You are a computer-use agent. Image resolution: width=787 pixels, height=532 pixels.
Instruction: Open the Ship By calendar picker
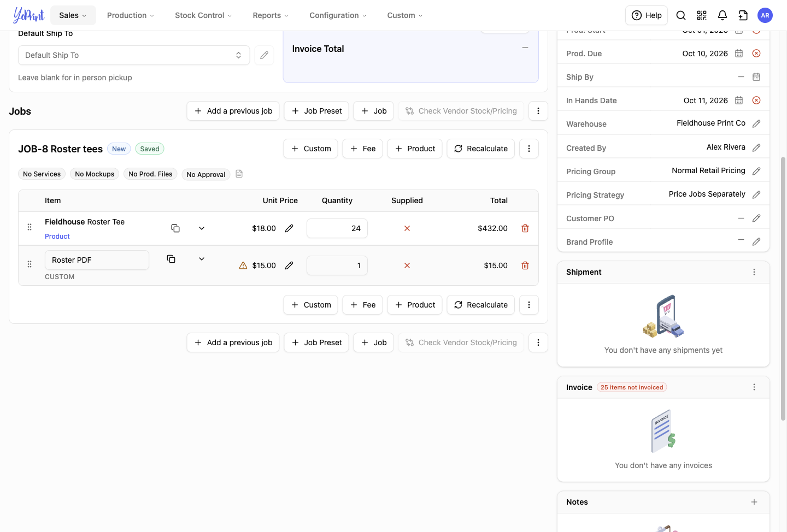click(756, 77)
